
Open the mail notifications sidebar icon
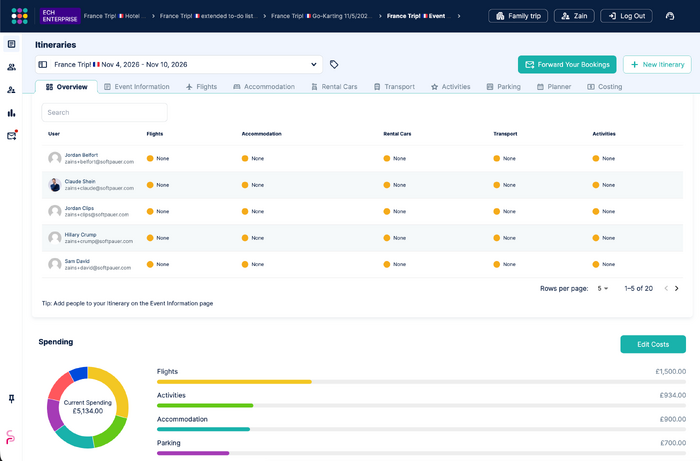(12, 136)
